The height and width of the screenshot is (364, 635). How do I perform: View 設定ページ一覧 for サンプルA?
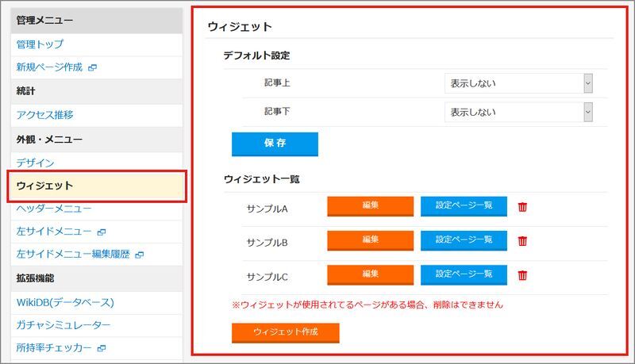(x=464, y=205)
